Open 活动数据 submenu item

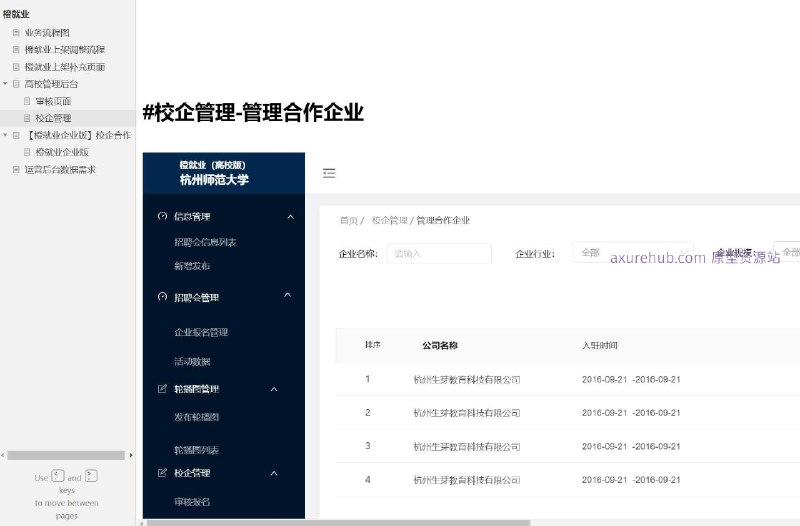(192, 362)
